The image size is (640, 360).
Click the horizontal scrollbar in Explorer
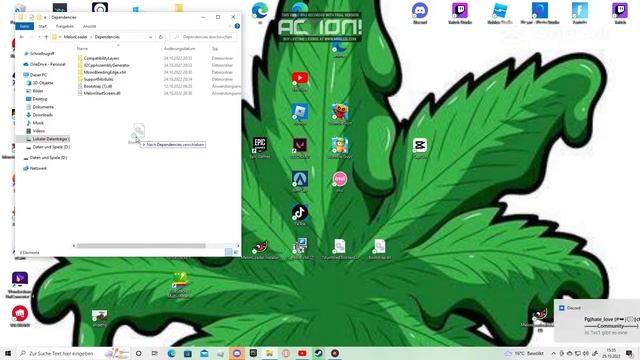point(141,246)
